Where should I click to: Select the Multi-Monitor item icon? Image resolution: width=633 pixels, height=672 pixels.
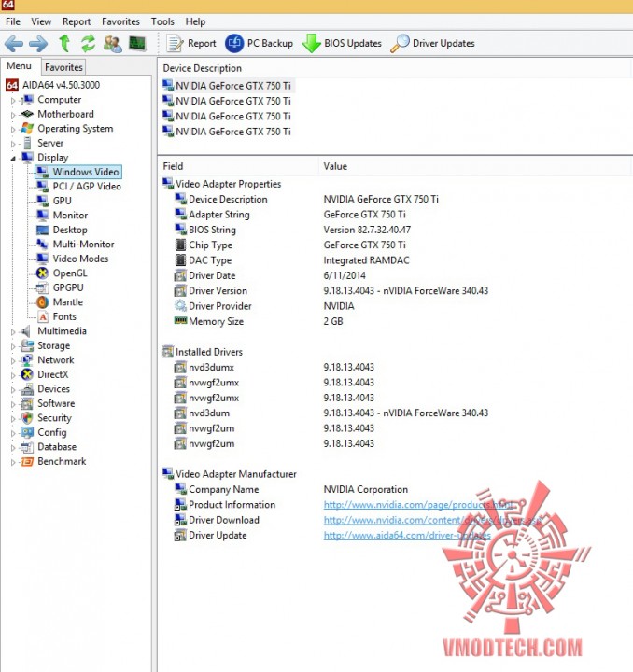click(x=42, y=245)
